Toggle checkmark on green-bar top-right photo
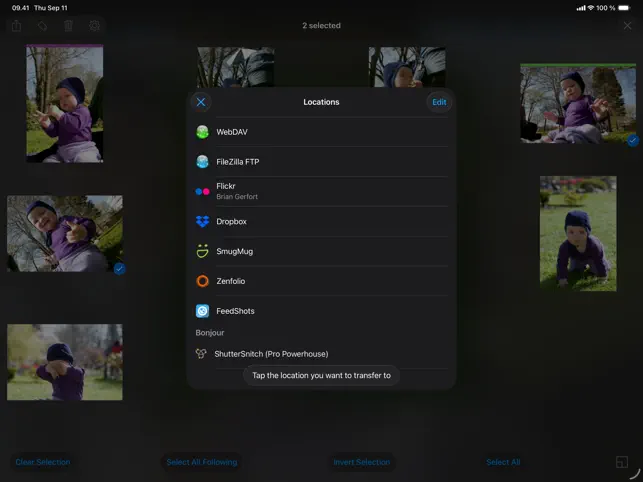Viewport: 643px width, 482px height. click(x=633, y=141)
